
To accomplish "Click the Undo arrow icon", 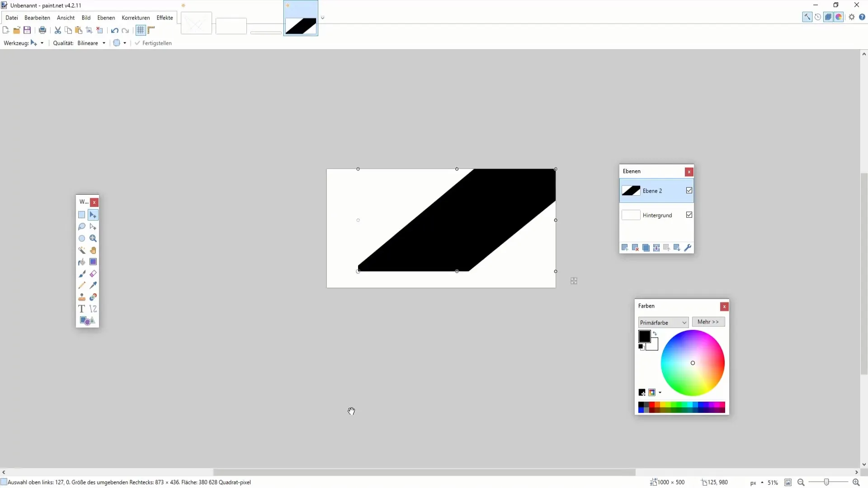I will tap(115, 30).
